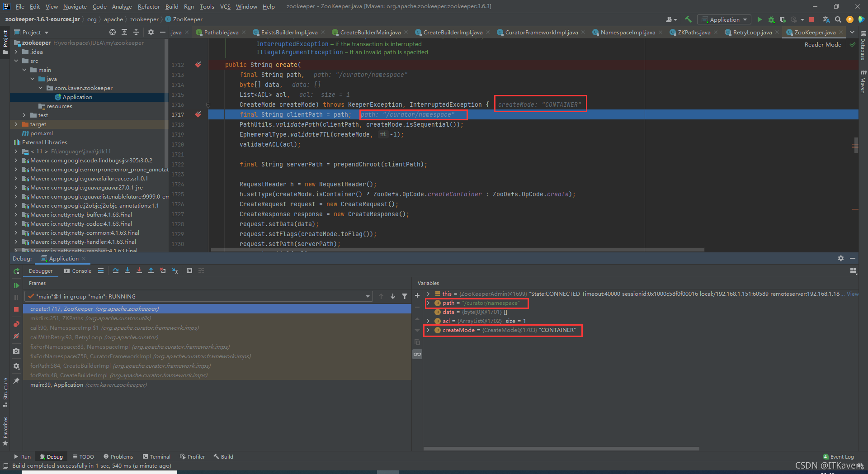Open Evaluate Expression calculator icon
Image resolution: width=868 pixels, height=474 pixels.
[x=189, y=270]
